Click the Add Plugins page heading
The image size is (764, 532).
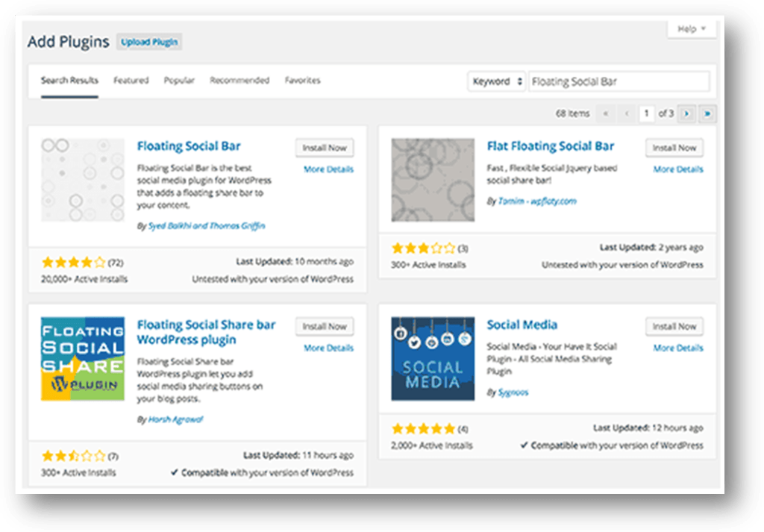tap(68, 42)
